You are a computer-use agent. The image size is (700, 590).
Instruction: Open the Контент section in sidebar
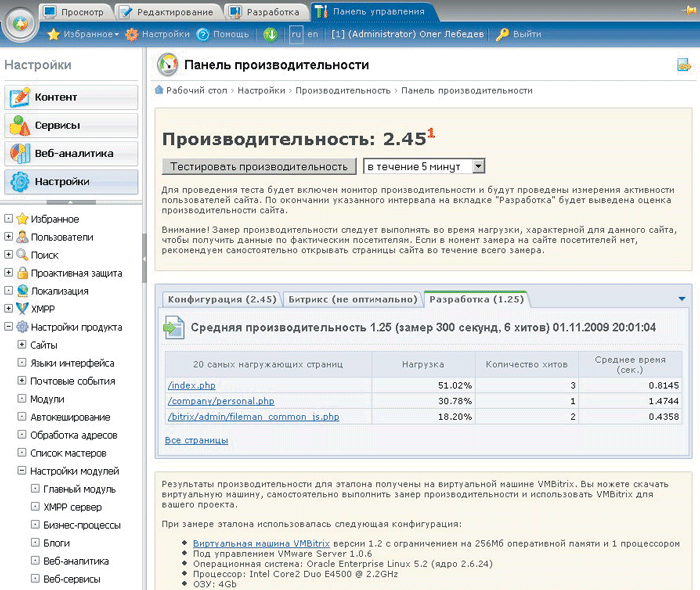click(70, 98)
